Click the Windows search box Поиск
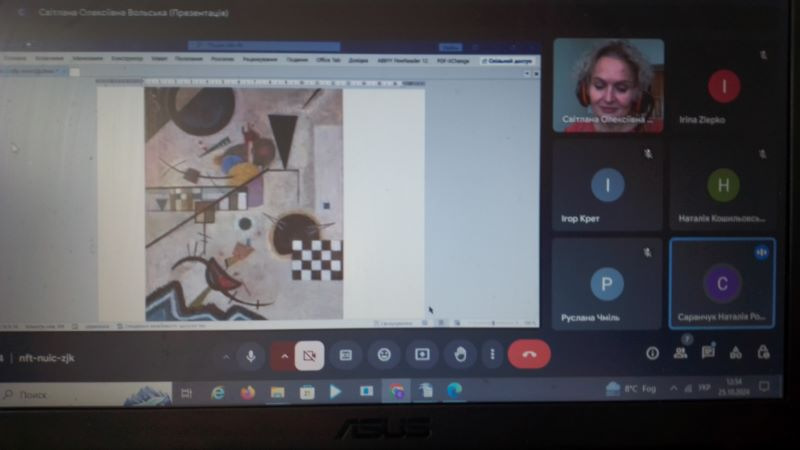The height and width of the screenshot is (450, 800). pos(86,394)
